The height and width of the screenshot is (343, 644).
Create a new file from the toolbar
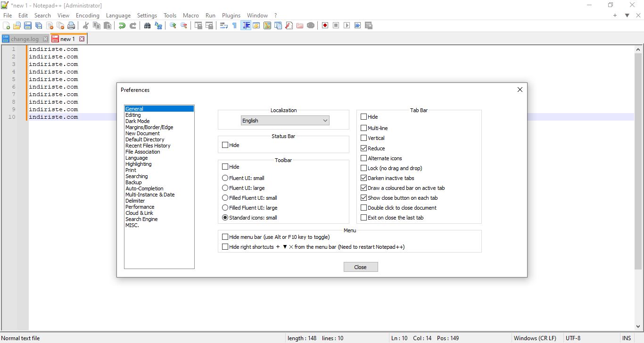pyautogui.click(x=7, y=25)
